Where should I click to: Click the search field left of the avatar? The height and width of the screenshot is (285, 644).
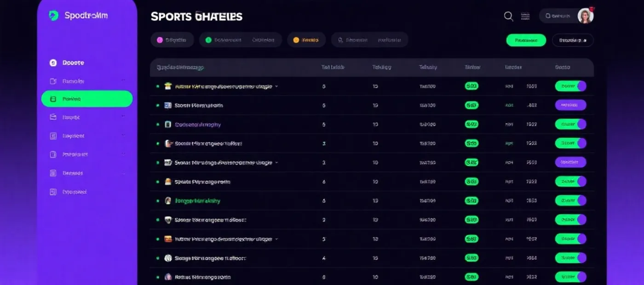558,16
